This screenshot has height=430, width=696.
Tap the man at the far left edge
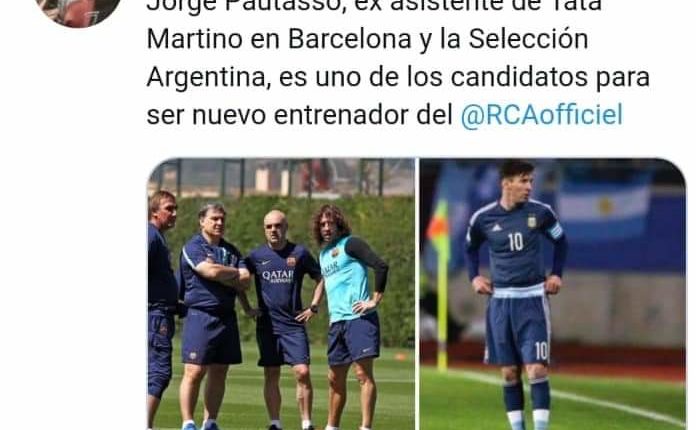point(162,308)
